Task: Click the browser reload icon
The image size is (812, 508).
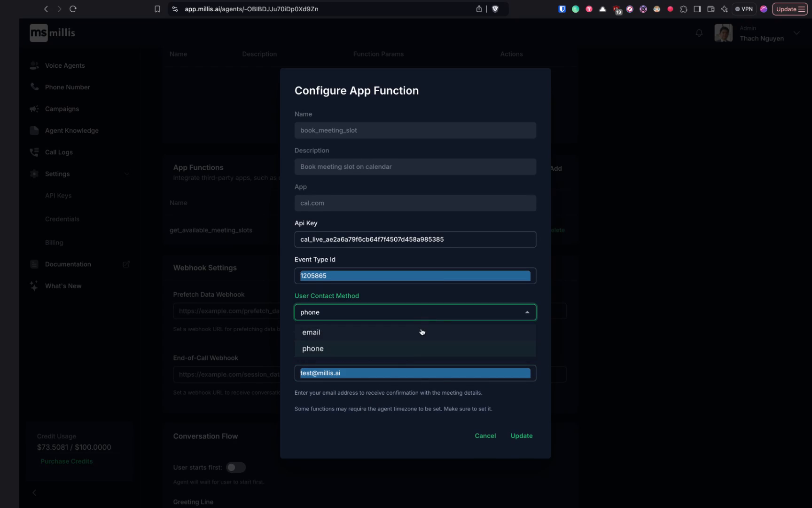Action: coord(73,8)
